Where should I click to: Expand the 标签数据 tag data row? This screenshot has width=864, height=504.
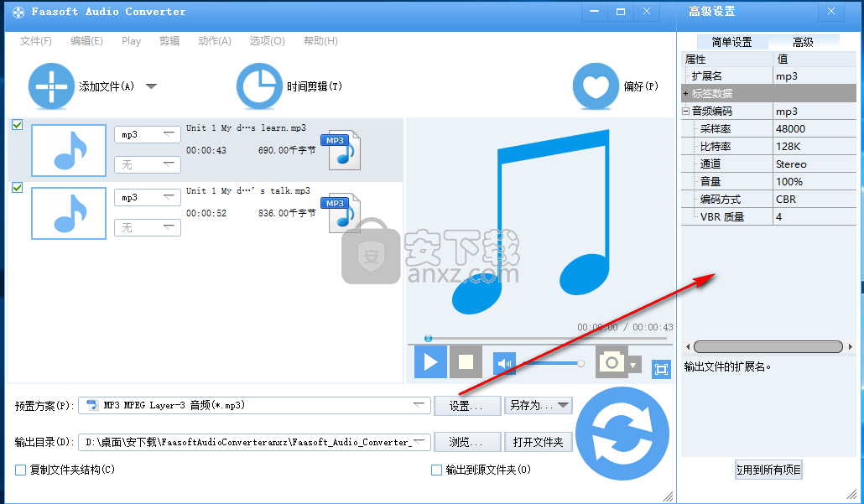(x=686, y=94)
